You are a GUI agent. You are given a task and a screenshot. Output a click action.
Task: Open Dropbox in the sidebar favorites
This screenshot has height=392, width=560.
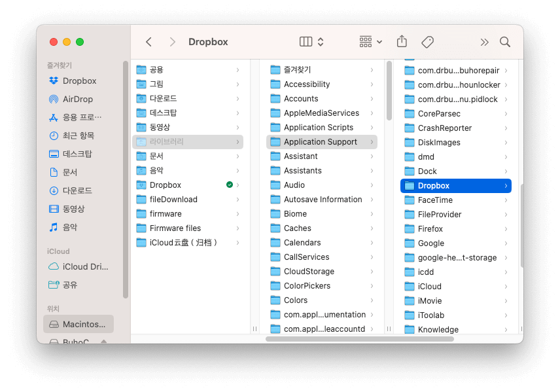pos(79,80)
